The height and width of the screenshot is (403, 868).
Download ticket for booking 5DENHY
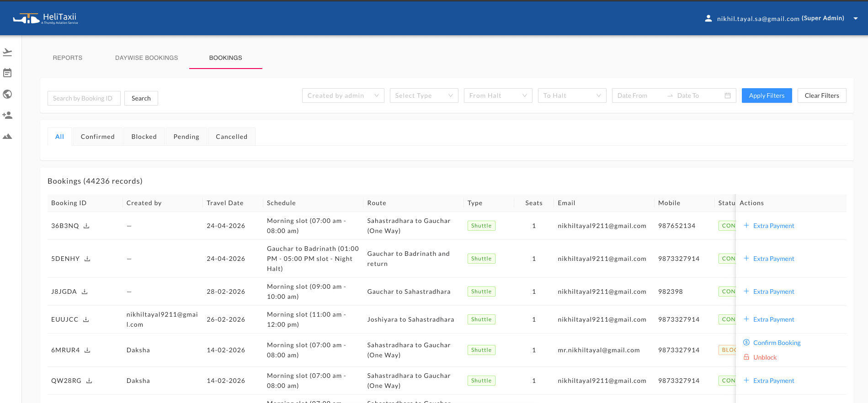[87, 259]
